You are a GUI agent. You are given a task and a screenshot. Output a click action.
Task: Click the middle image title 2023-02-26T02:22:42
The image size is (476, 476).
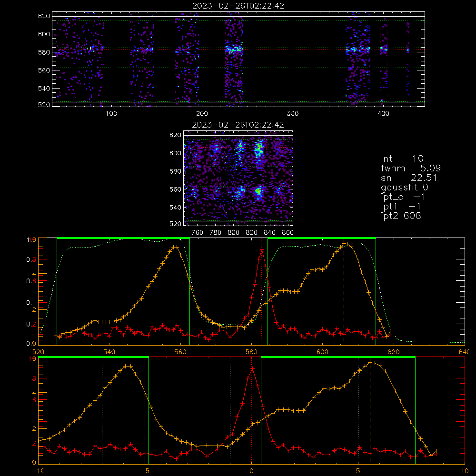[x=238, y=125]
